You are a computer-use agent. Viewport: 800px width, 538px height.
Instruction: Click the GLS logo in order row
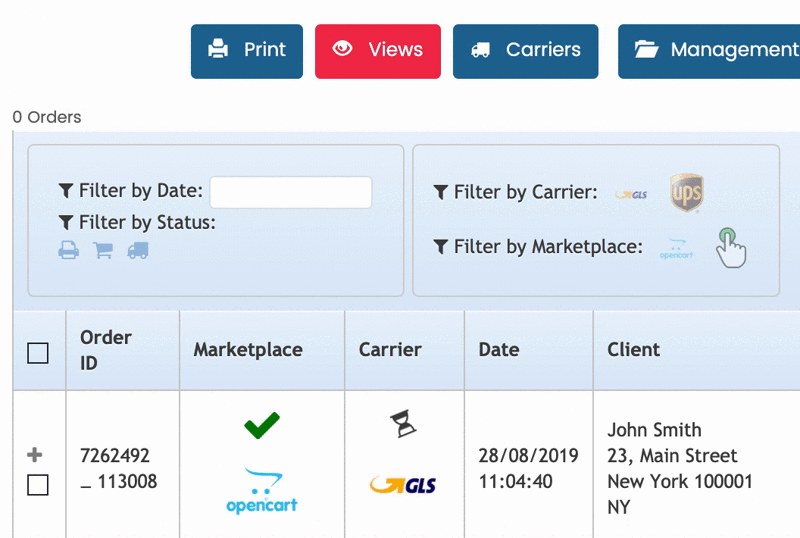click(403, 484)
